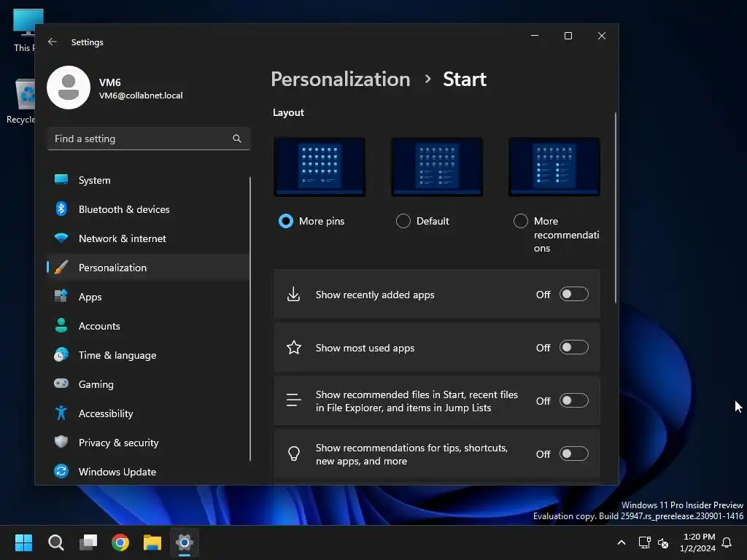This screenshot has height=560, width=747.
Task: Navigate to Apps settings
Action: point(148,297)
